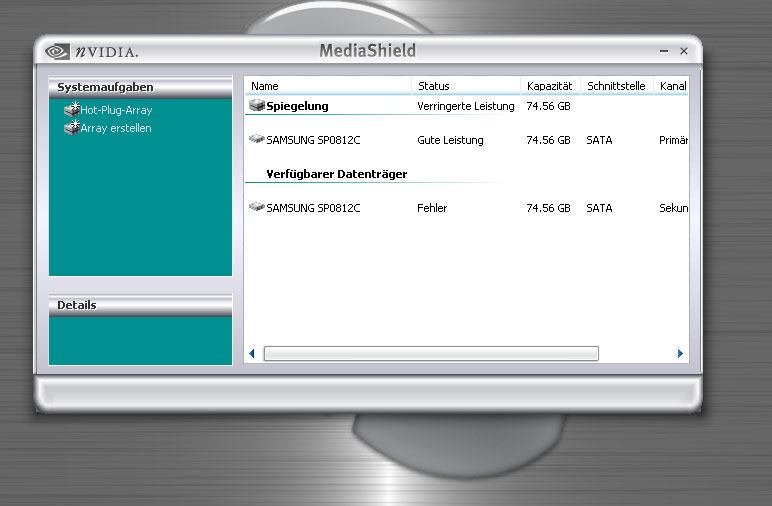Image resolution: width=772 pixels, height=506 pixels.
Task: Click the Gute Leistung status cell
Action: [450, 140]
